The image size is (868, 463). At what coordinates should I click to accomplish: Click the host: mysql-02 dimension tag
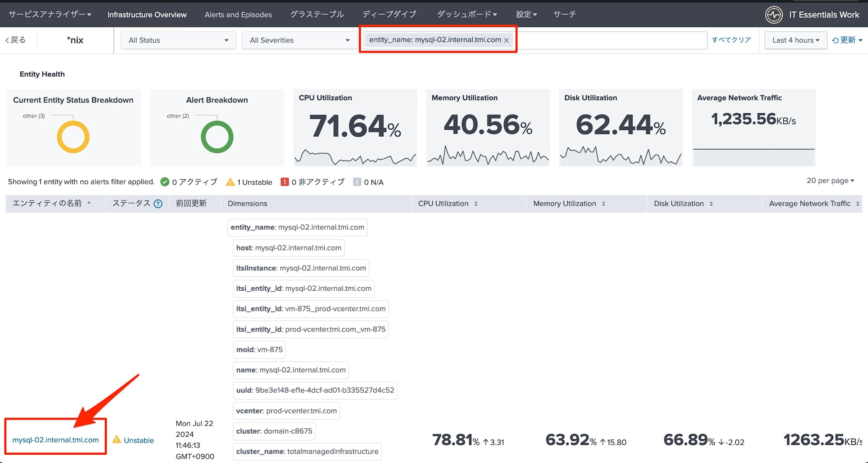(x=289, y=248)
